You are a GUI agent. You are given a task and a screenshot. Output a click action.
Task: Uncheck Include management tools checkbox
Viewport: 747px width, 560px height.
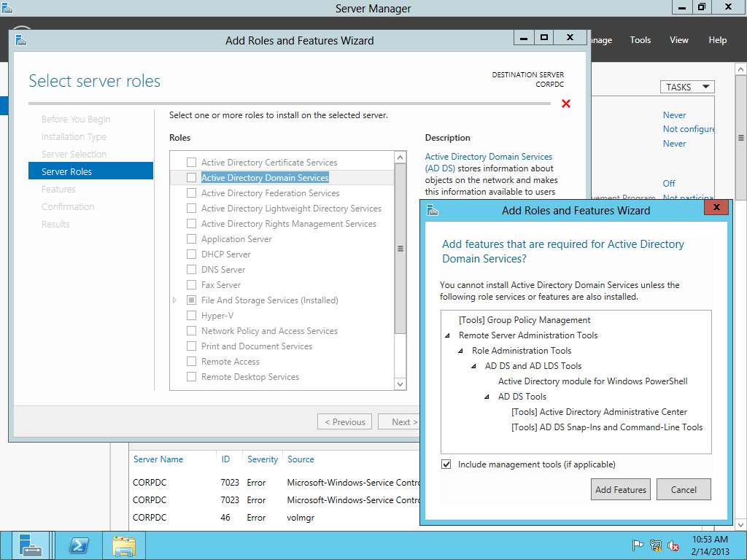(446, 464)
